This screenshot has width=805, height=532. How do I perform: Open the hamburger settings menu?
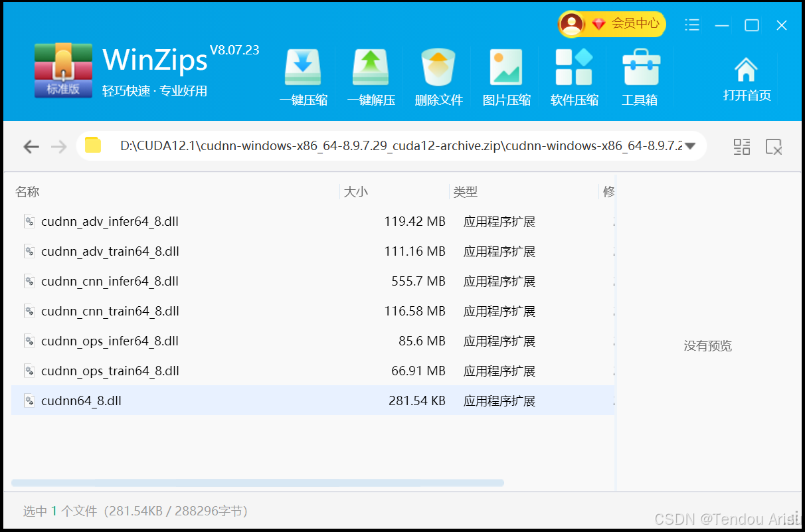[x=692, y=25]
